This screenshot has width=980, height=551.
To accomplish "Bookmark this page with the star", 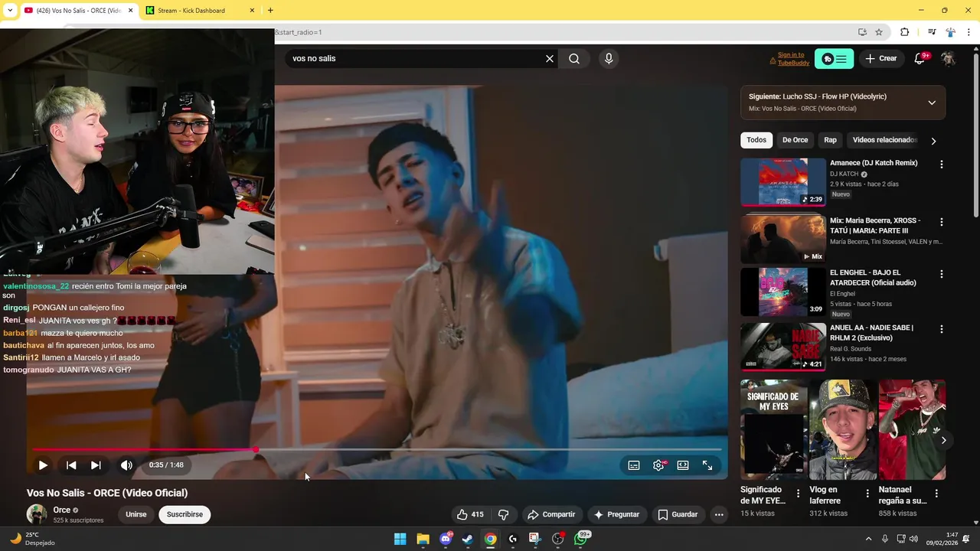I will 879,32.
